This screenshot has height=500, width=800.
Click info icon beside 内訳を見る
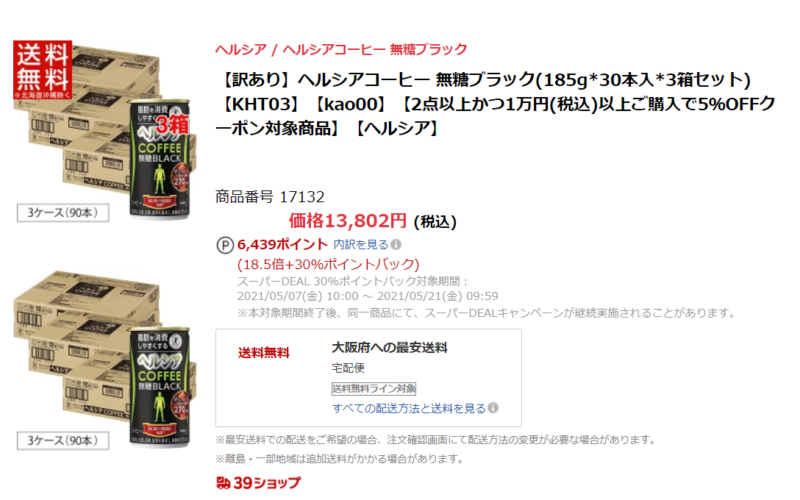(396, 245)
